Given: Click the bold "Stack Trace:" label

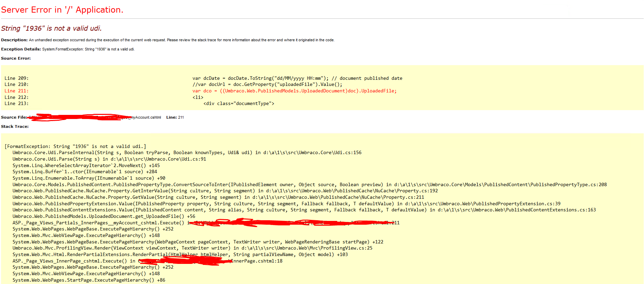Looking at the screenshot, I should coord(15,126).
